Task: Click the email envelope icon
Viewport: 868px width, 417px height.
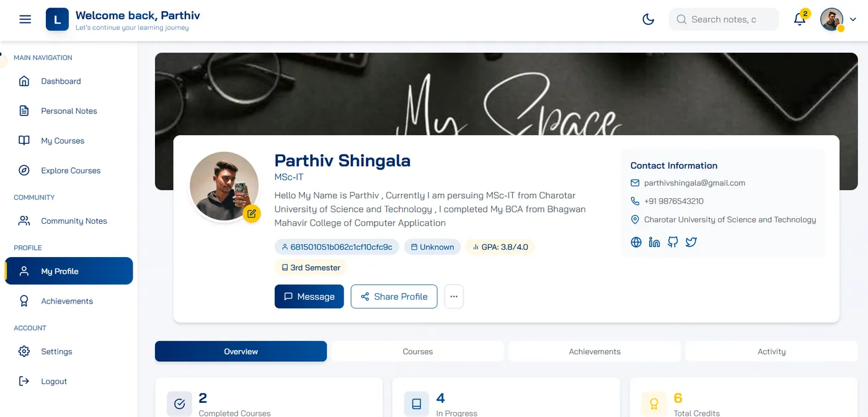Action: point(635,183)
